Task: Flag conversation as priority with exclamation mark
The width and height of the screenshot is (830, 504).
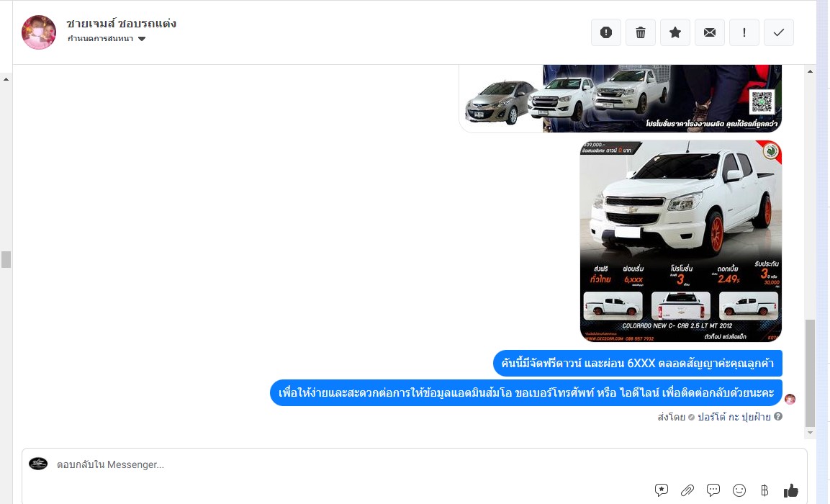Action: pyautogui.click(x=744, y=32)
